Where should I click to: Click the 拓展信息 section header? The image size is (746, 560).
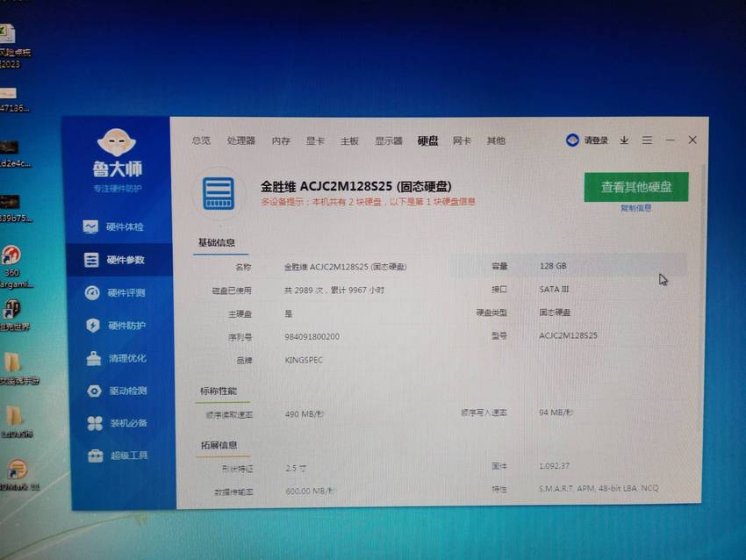[219, 445]
